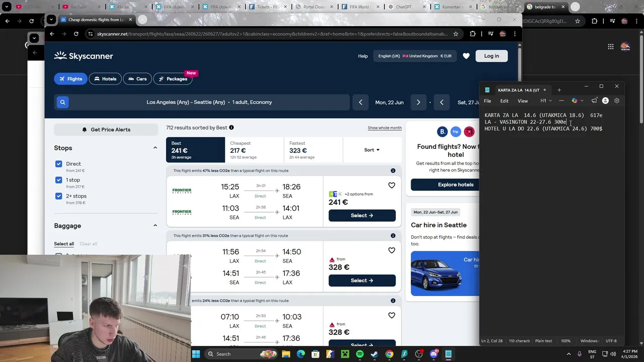This screenshot has height=362, width=644.
Task: Open Windows Start menu
Action: click(196, 354)
